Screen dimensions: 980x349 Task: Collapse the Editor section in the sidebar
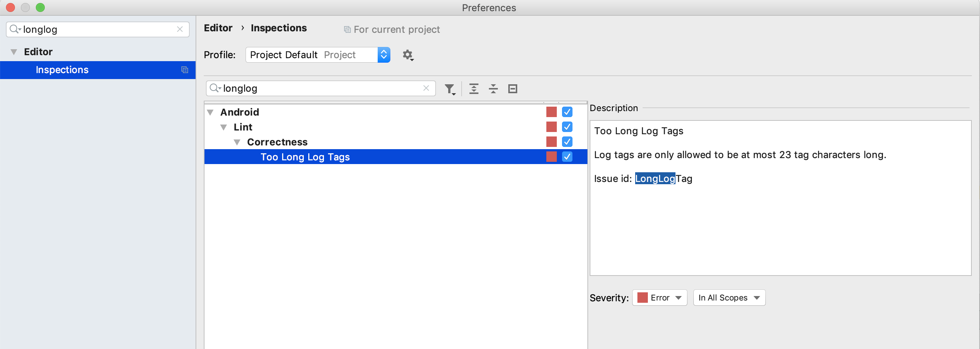pos(13,52)
